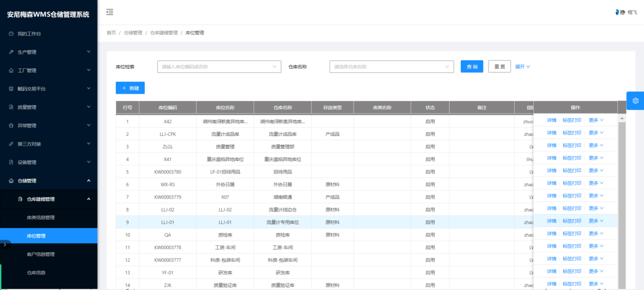Click the icon beside 异常管理
Screen dimensions: 644x290
click(x=11, y=126)
